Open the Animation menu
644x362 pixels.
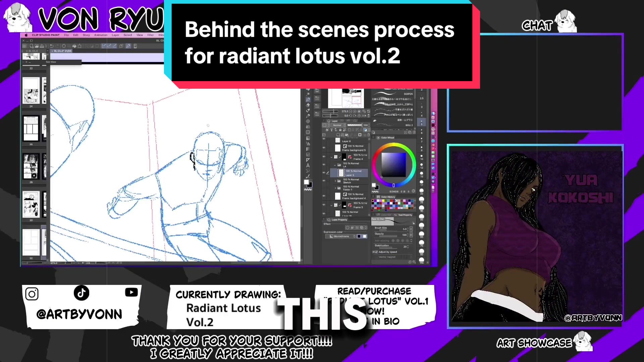pyautogui.click(x=101, y=35)
